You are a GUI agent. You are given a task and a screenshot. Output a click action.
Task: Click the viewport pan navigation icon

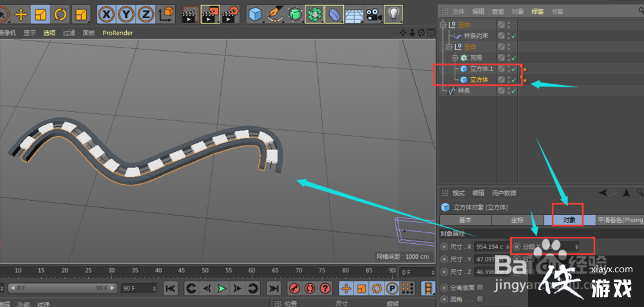403,33
